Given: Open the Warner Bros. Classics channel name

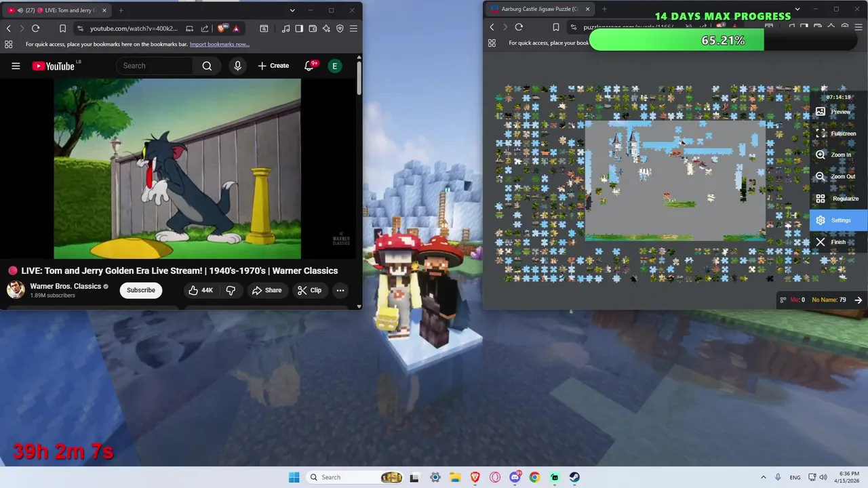Looking at the screenshot, I should point(66,286).
